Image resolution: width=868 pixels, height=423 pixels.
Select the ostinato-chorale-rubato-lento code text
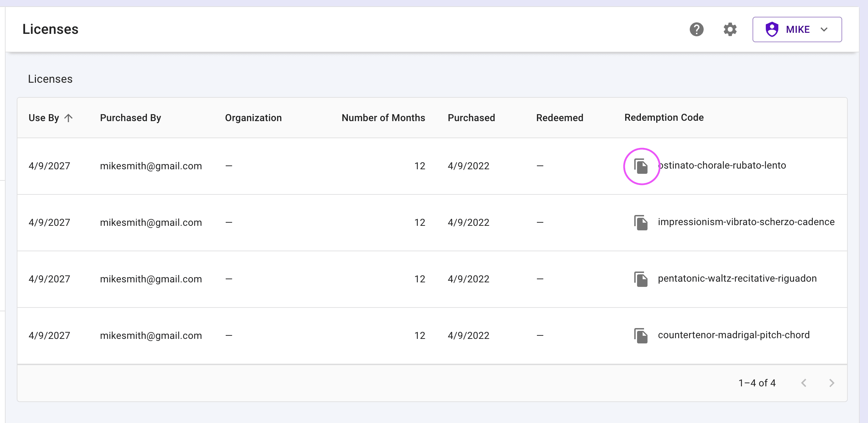tap(722, 165)
